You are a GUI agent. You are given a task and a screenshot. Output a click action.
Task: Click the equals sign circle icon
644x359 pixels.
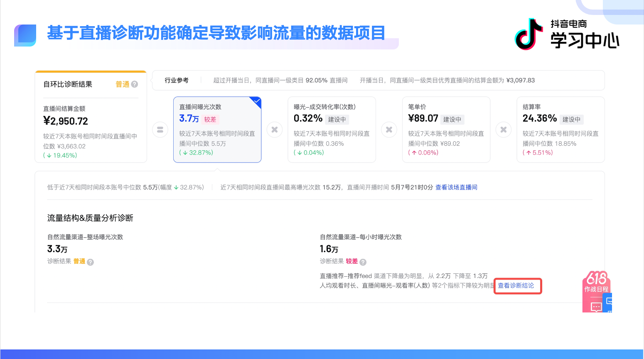160,130
